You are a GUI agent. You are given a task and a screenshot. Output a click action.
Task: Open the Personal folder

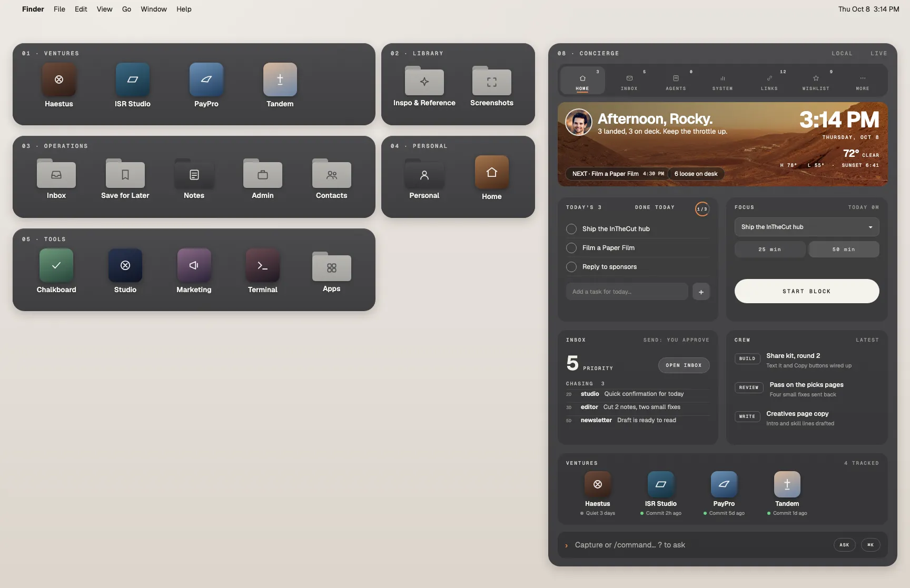pos(424,173)
